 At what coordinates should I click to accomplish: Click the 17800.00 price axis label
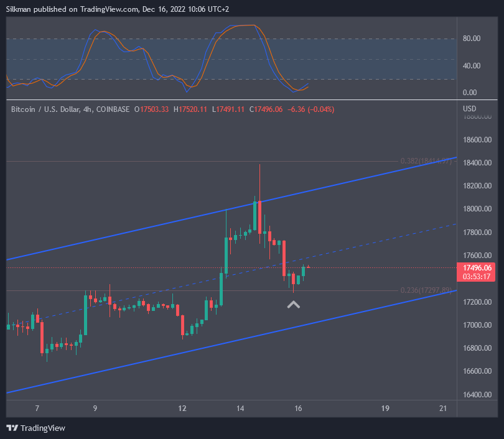click(x=477, y=233)
